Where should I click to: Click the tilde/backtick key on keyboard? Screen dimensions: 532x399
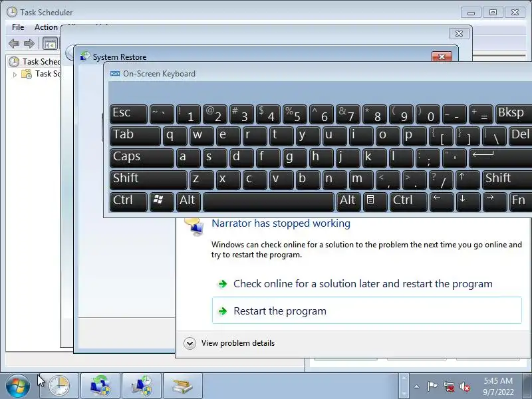coord(162,114)
